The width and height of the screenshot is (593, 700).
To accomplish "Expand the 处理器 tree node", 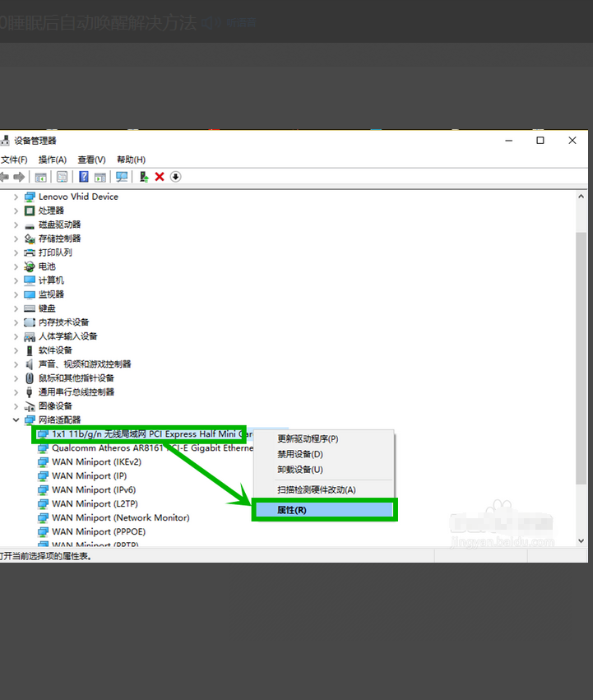I will click(16, 211).
